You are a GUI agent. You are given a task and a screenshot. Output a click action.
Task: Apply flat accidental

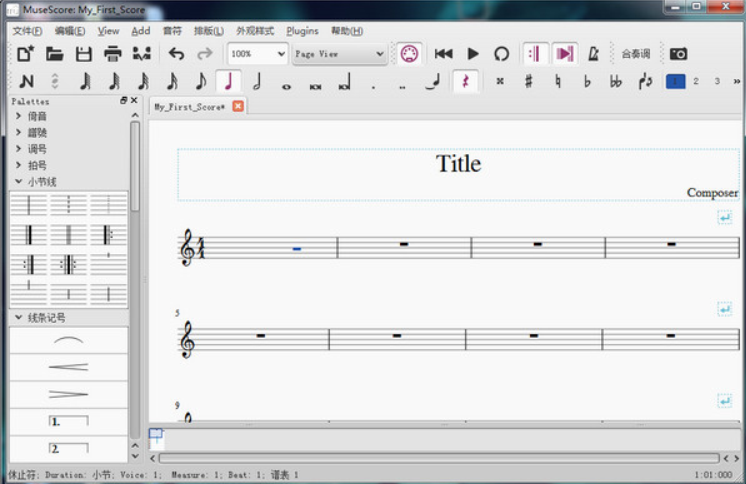[587, 81]
